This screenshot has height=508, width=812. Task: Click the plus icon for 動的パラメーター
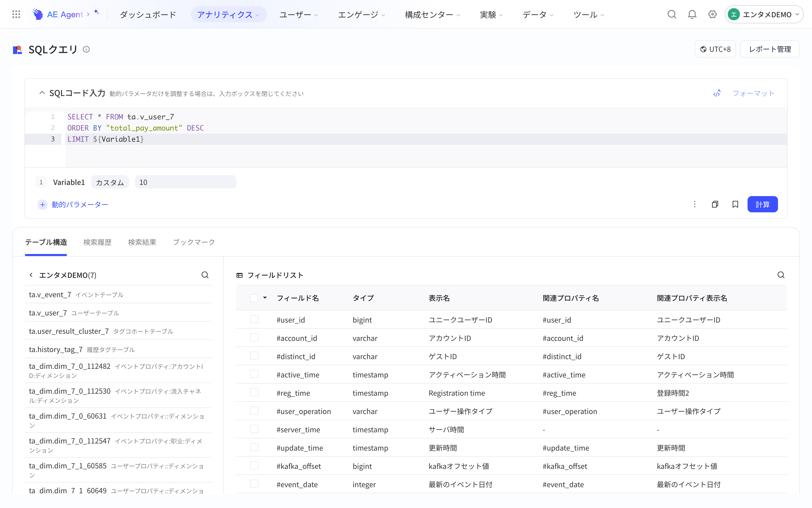pyautogui.click(x=43, y=205)
